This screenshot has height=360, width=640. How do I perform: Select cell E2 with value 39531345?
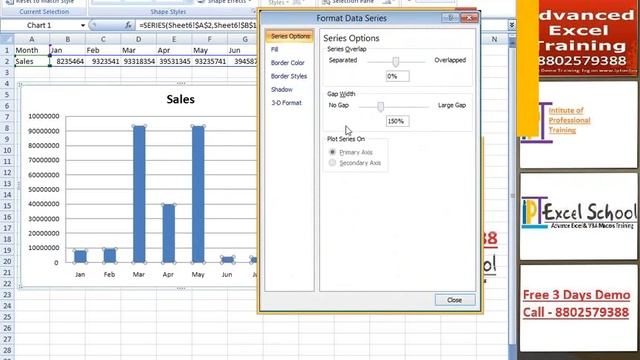point(174,61)
